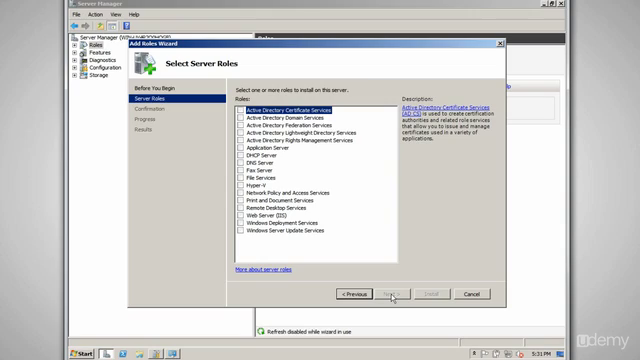Expand the Storage tree node
Viewport: 640px width, 360px height.
74,76
